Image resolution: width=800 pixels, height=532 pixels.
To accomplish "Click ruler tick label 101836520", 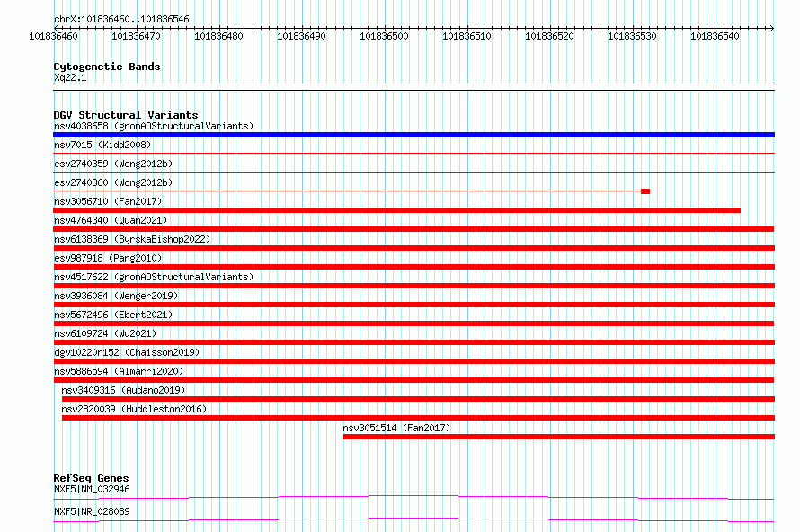I will 549,36.
